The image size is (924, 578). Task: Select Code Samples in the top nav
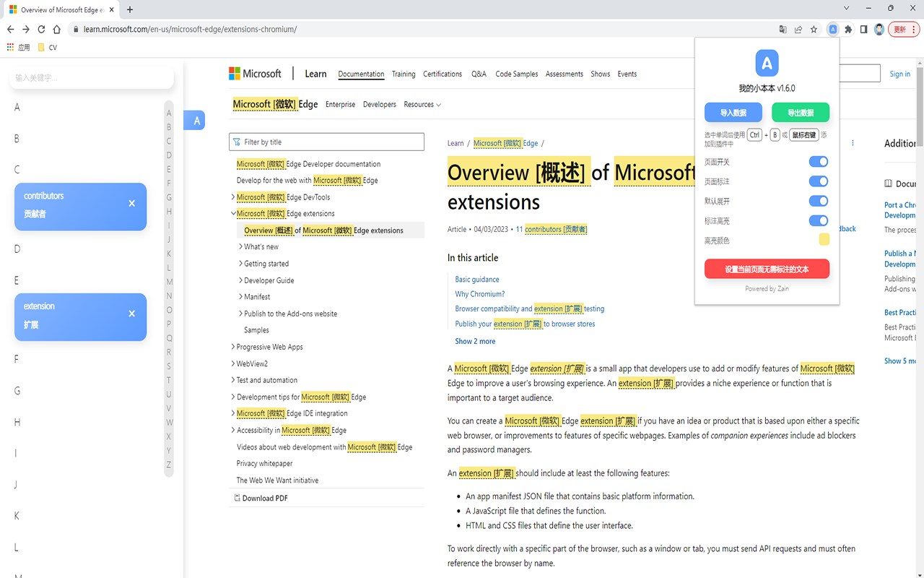pyautogui.click(x=516, y=74)
